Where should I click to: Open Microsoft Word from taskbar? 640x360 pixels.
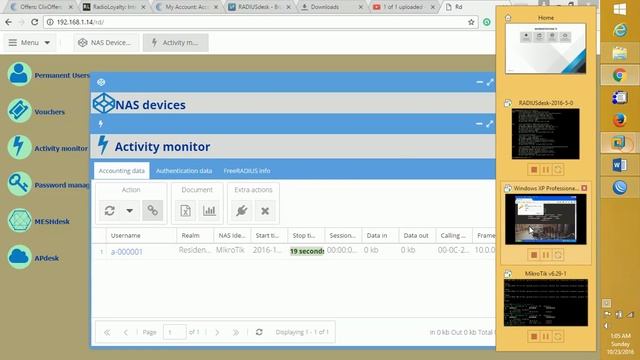pyautogui.click(x=620, y=165)
